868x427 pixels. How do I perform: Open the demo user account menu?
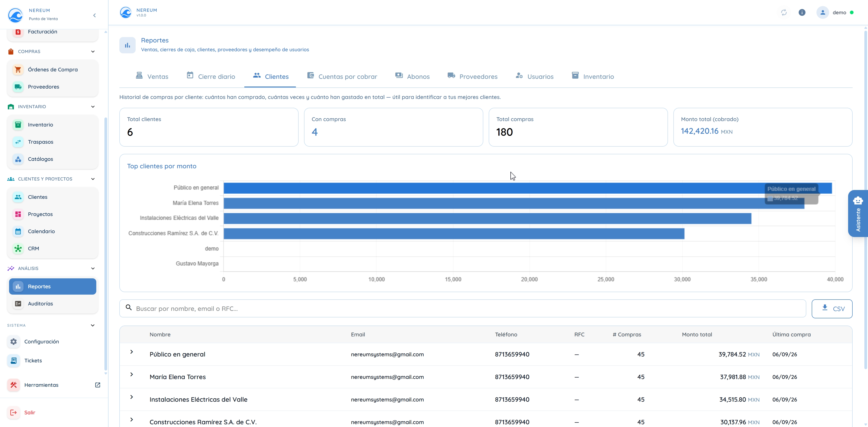point(835,12)
